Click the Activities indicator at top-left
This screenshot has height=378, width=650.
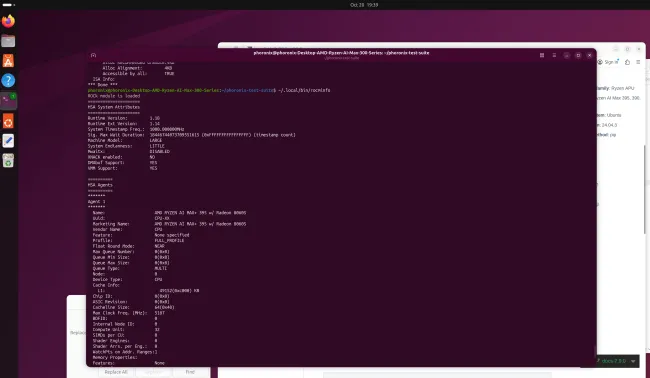(9, 5)
